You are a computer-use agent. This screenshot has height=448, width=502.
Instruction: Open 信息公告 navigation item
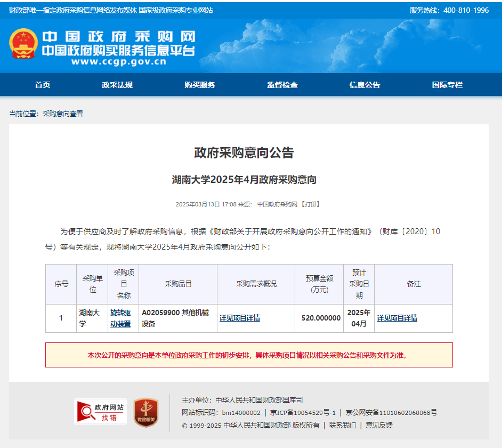(x=365, y=85)
